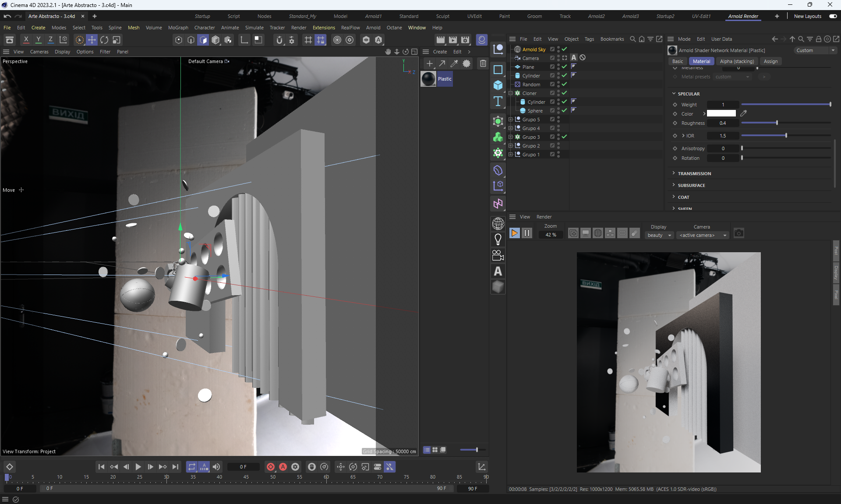The width and height of the screenshot is (841, 504).
Task: Toggle Arnold Sky enabled checkmark
Action: 565,49
